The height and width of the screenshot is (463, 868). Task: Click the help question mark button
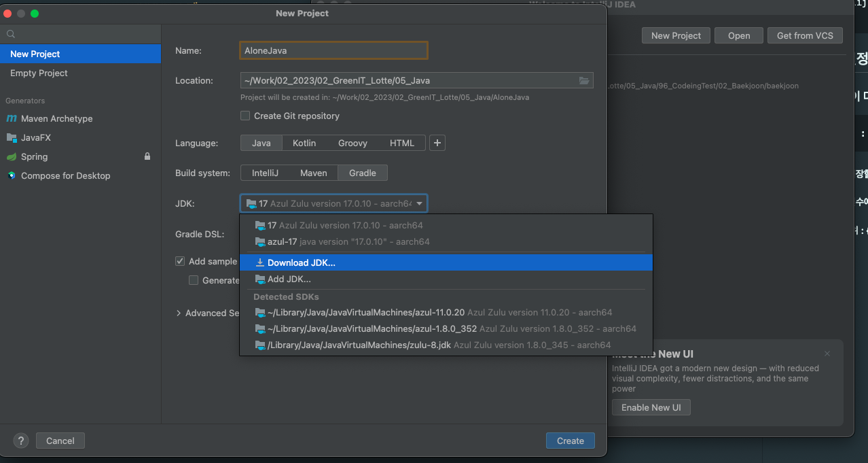point(21,441)
